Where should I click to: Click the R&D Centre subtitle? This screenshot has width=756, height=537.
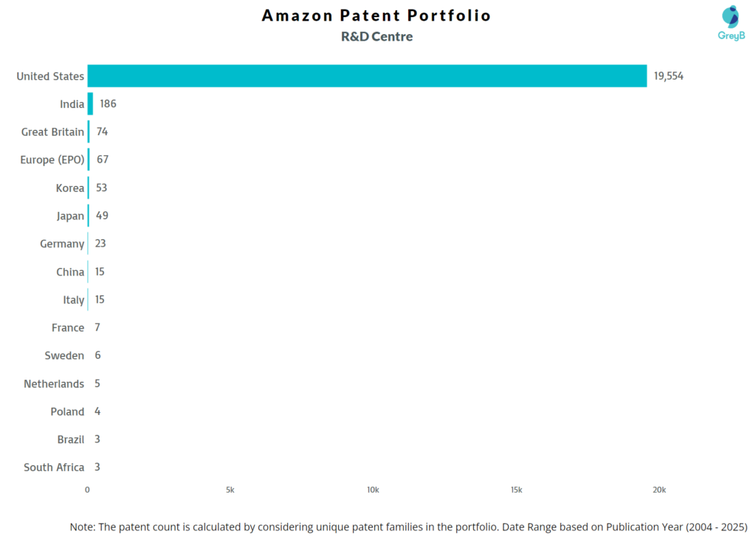point(377,37)
